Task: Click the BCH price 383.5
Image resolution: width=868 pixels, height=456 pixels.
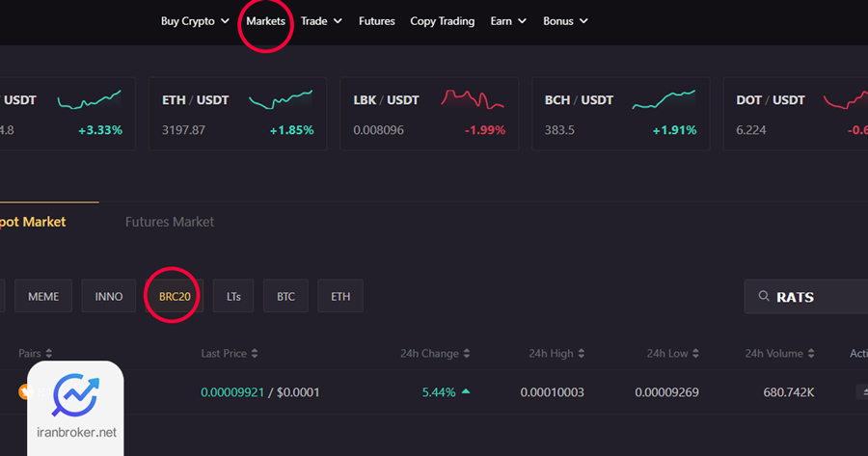Action: (x=559, y=130)
